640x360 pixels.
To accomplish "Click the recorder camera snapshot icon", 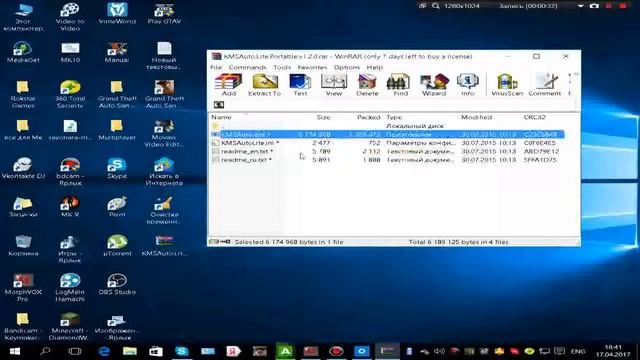I will pos(594,6).
